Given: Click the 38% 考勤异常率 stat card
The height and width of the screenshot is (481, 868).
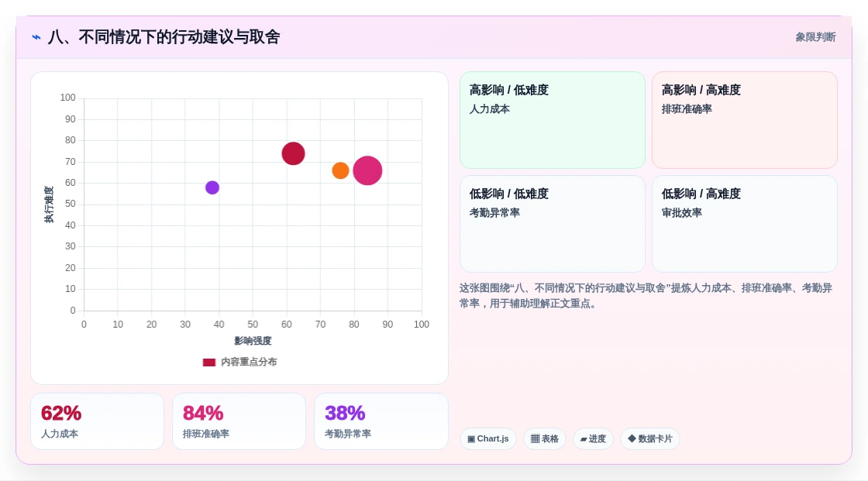Looking at the screenshot, I should pyautogui.click(x=381, y=421).
